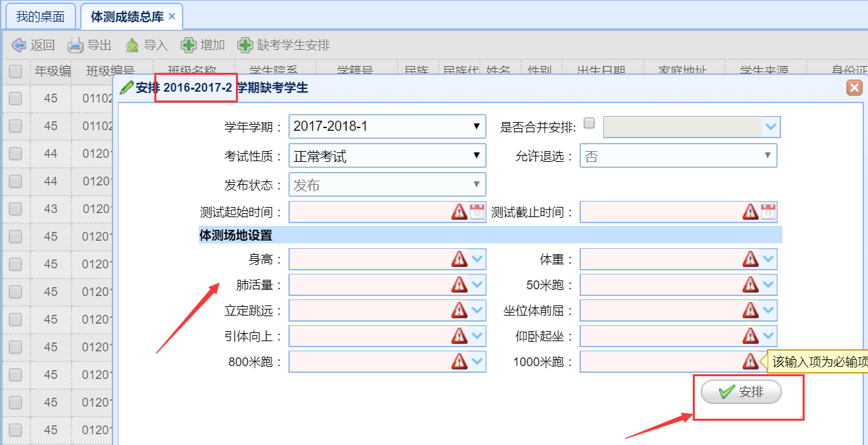This screenshot has height=445, width=868.
Task: Check the select-all checkbox in table header
Action: point(15,71)
